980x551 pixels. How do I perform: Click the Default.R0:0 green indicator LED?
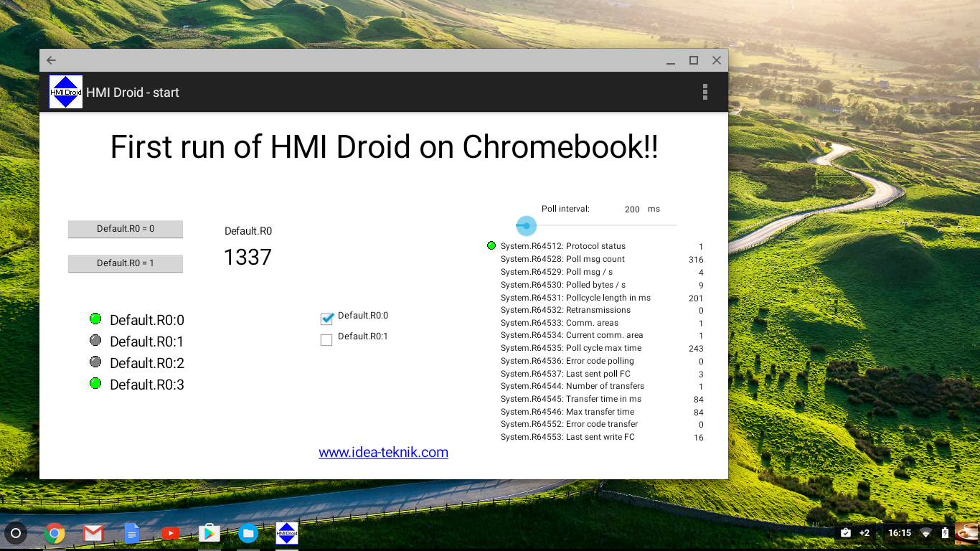point(95,319)
